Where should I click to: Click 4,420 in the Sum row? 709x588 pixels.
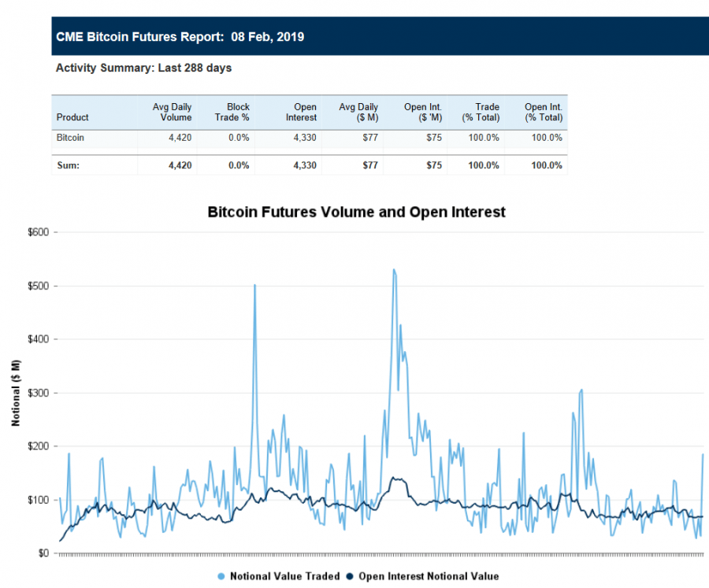click(180, 165)
